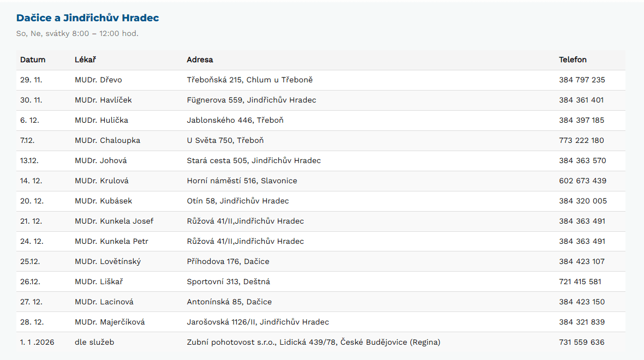Select MUDr. Kunkela Josef name cell

[x=114, y=221]
